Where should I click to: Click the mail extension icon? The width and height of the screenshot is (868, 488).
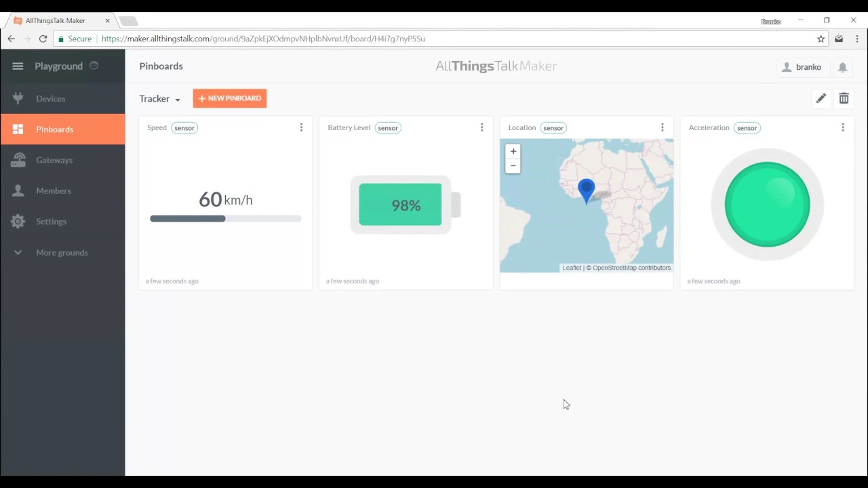tap(839, 39)
